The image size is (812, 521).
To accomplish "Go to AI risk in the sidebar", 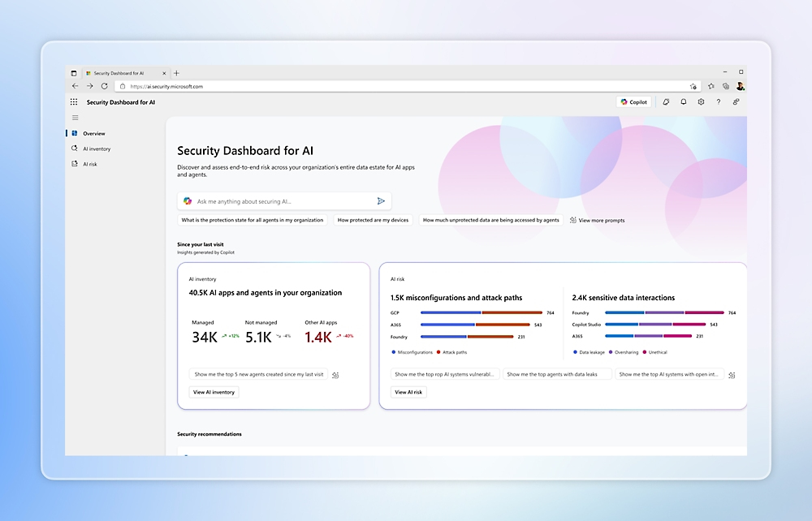I will [x=89, y=164].
